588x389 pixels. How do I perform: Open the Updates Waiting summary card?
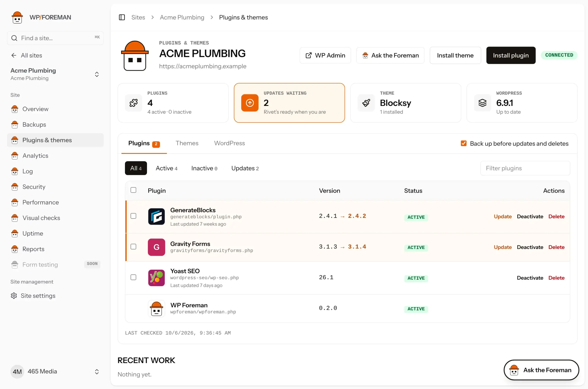(289, 103)
